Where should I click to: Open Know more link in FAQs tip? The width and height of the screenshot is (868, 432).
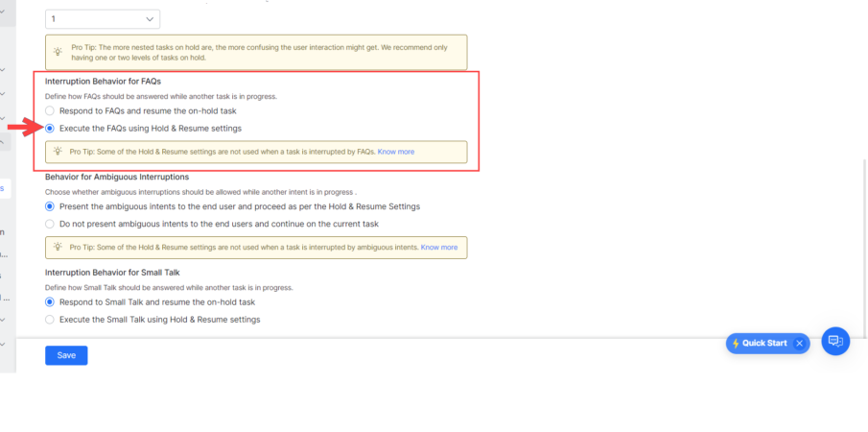(396, 152)
